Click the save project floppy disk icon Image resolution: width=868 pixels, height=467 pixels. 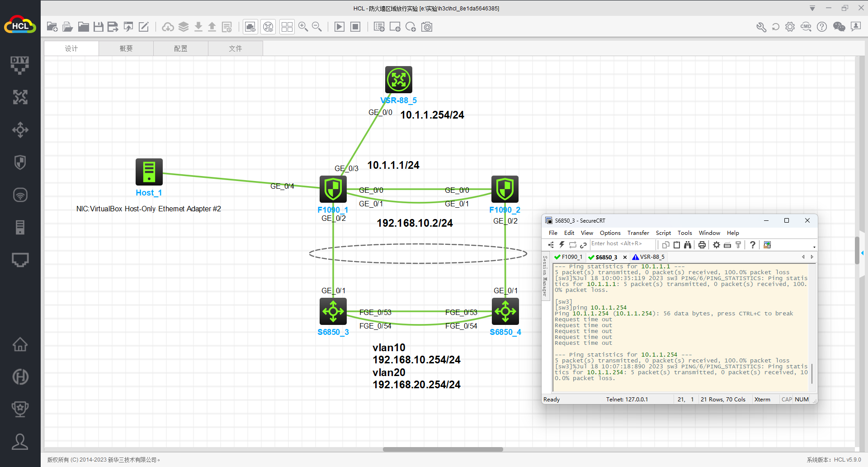click(98, 27)
